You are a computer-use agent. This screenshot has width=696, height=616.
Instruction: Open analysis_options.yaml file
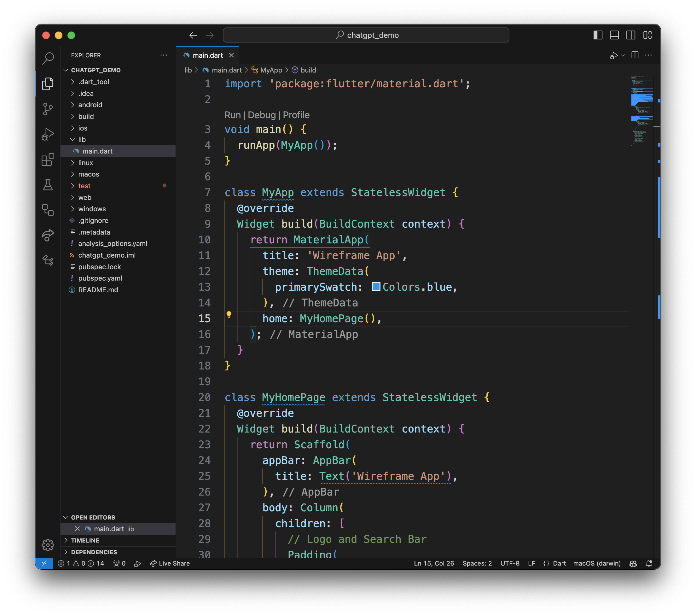coord(118,243)
